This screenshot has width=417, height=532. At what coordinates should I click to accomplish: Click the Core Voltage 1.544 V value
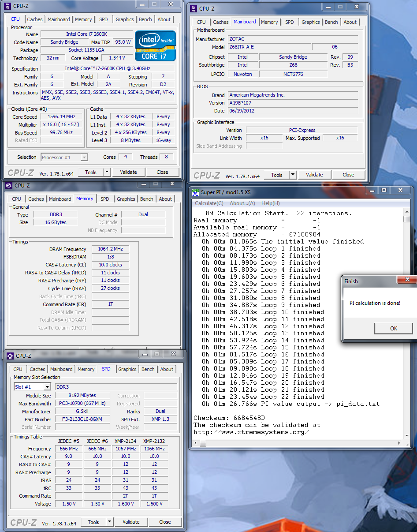tap(117, 58)
